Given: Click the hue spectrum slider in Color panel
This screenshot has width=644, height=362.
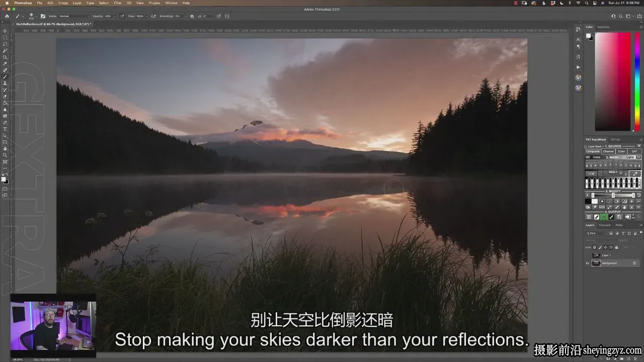Looking at the screenshot, I should pos(637,81).
